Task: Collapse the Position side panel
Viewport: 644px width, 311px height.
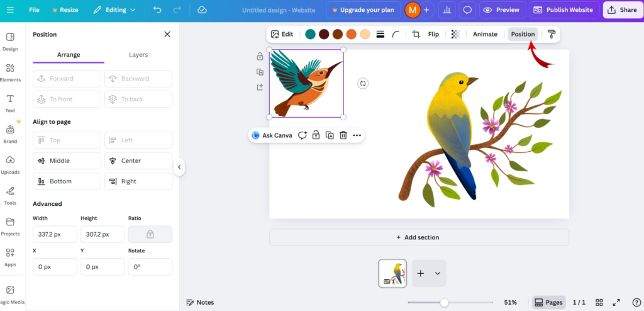Action: [179, 167]
